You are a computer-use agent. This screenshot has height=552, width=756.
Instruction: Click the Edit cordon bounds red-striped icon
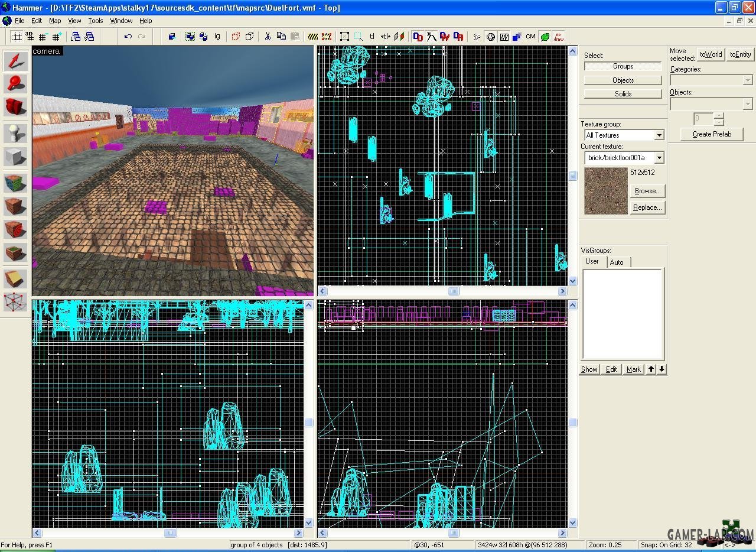(x=327, y=37)
